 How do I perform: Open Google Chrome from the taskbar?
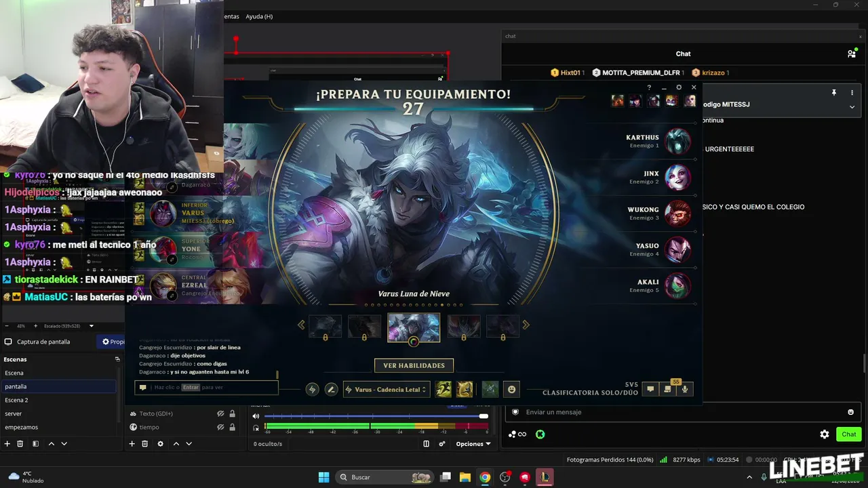pos(485,477)
